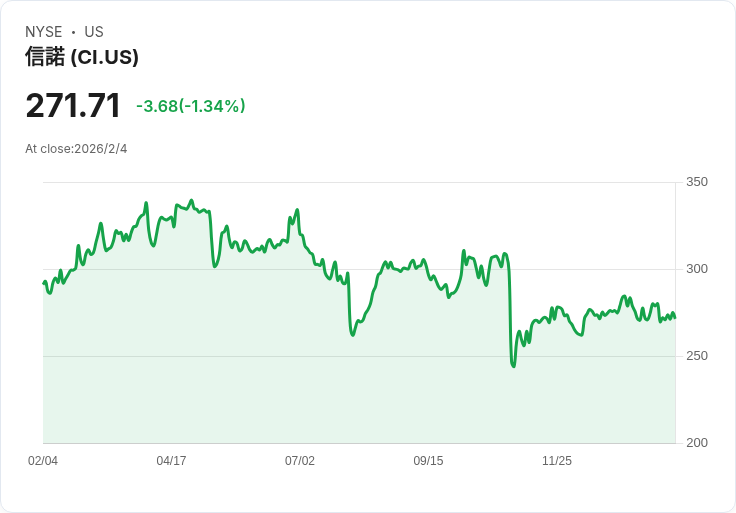
Task: Click the 350 y-axis label
Action: [697, 182]
